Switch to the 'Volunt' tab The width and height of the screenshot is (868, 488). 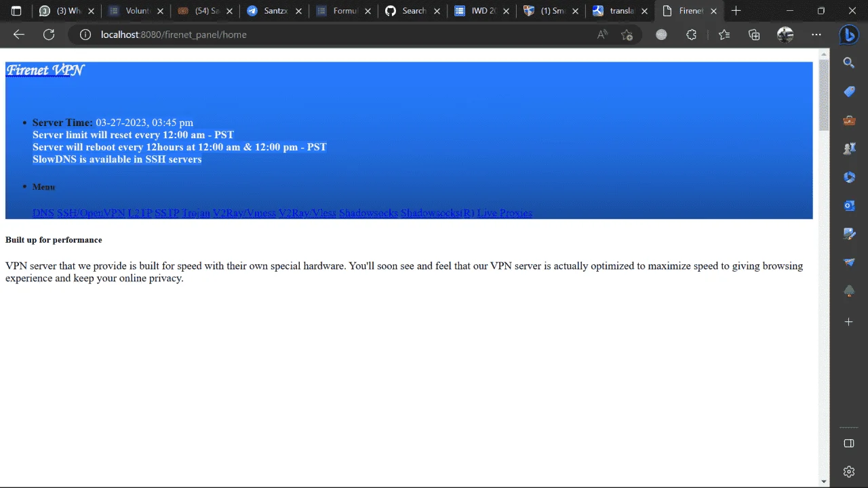point(136,11)
